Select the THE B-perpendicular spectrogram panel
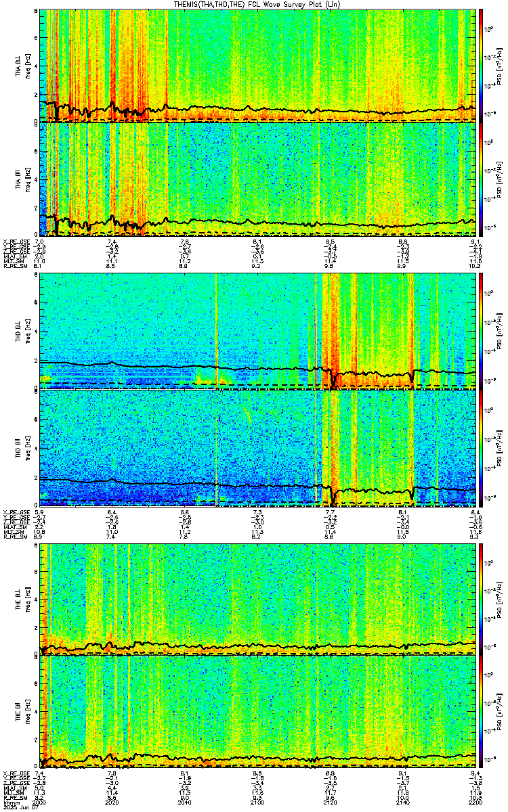 258,599
